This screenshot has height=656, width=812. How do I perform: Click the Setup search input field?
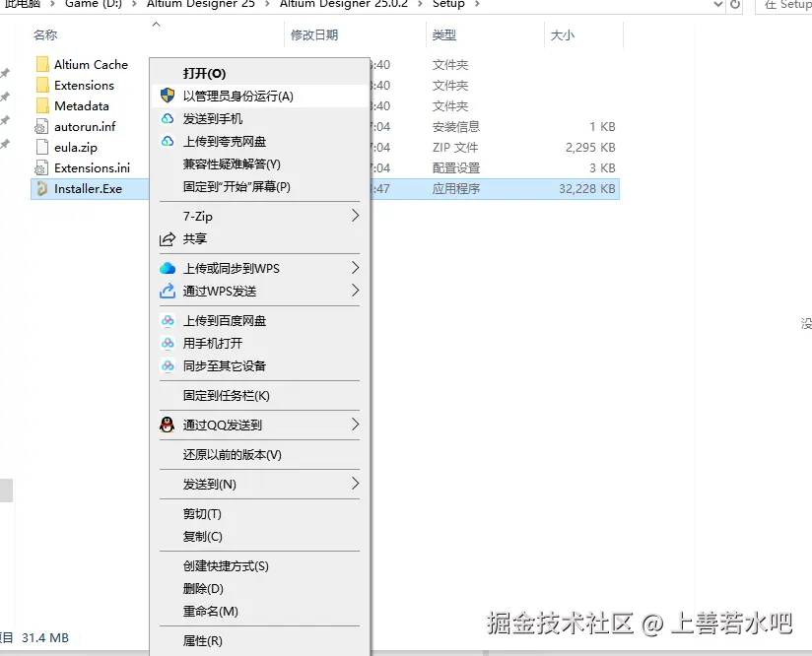click(783, 5)
